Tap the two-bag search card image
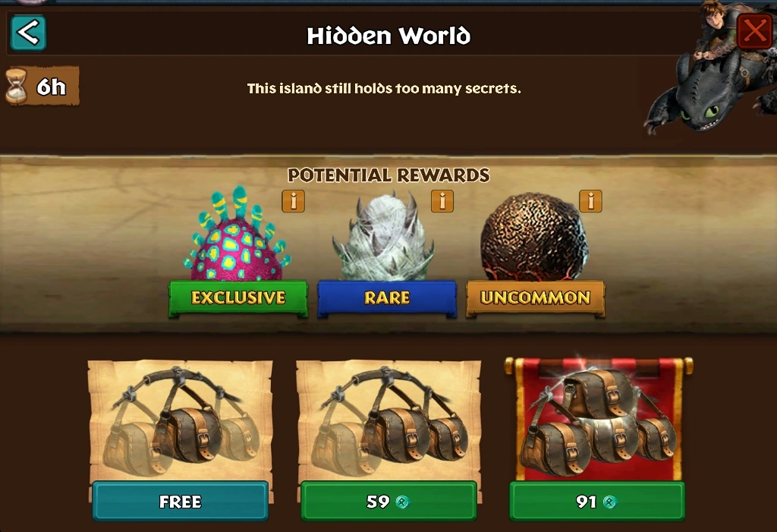Screen dimensions: 777x532 pos(388,420)
